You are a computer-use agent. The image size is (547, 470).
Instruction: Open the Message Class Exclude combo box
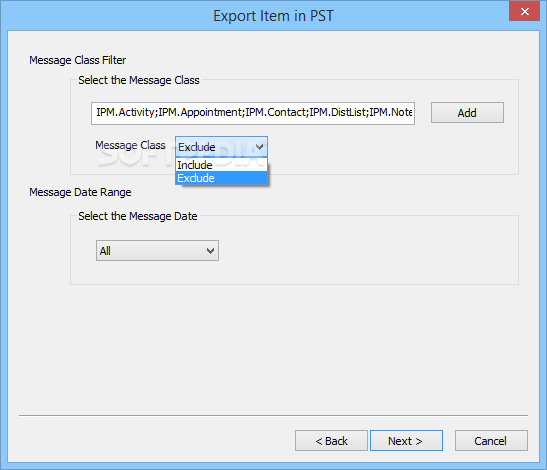tap(222, 147)
